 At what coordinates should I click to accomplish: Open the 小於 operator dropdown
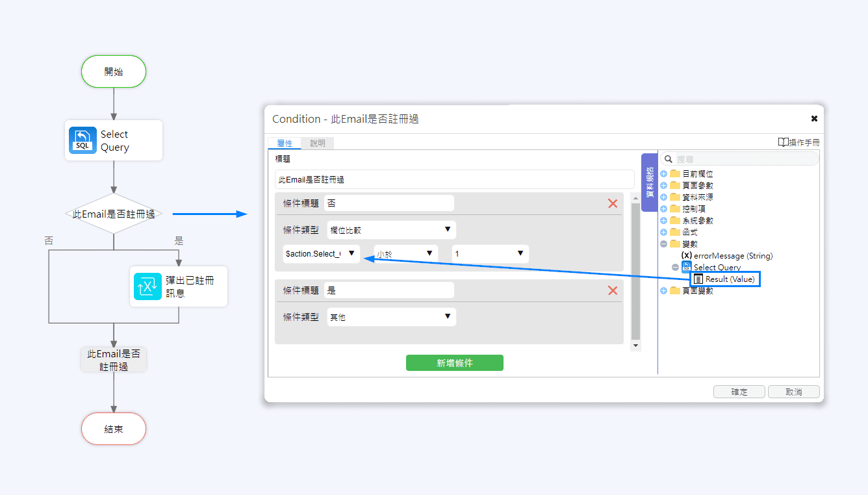(x=406, y=254)
